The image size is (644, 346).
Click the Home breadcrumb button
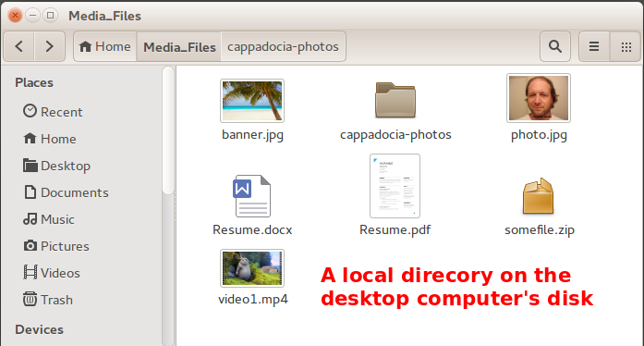(x=105, y=46)
